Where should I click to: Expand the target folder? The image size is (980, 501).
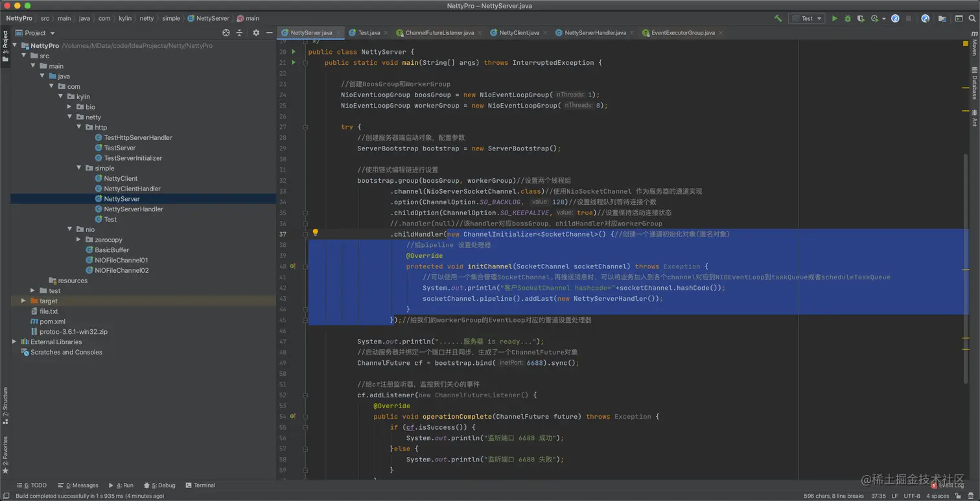coord(24,301)
